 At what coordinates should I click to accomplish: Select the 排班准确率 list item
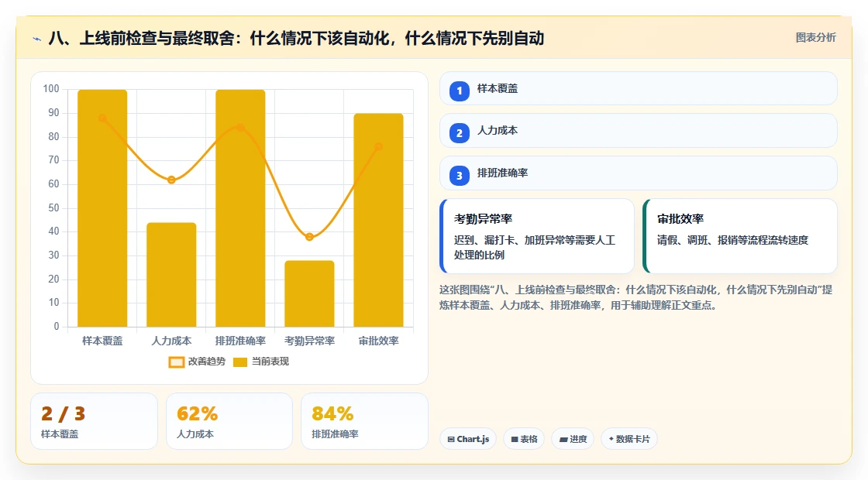[x=639, y=173]
